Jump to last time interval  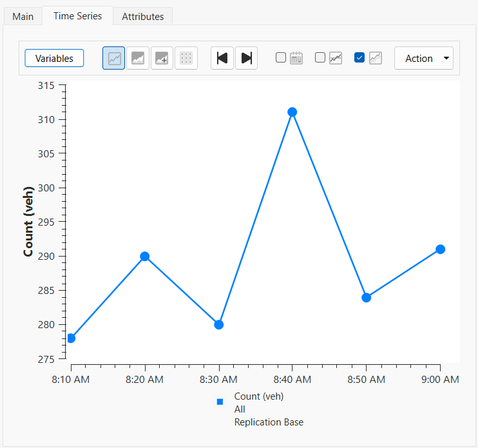pos(246,58)
